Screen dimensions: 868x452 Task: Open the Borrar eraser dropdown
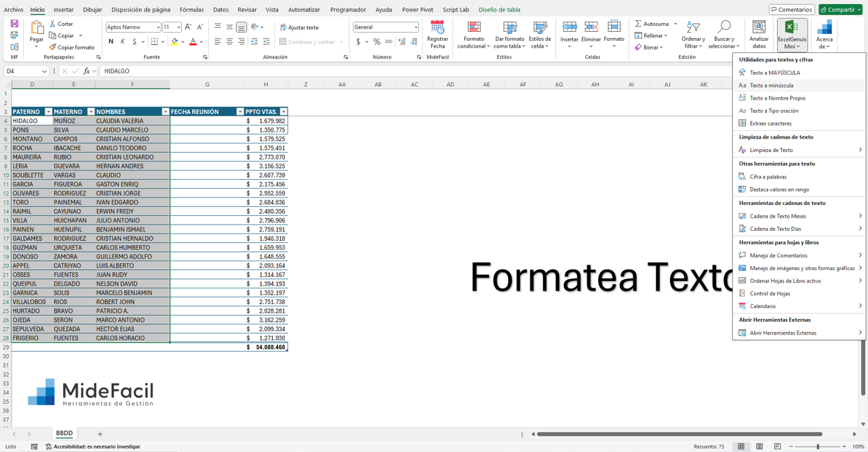[648, 48]
